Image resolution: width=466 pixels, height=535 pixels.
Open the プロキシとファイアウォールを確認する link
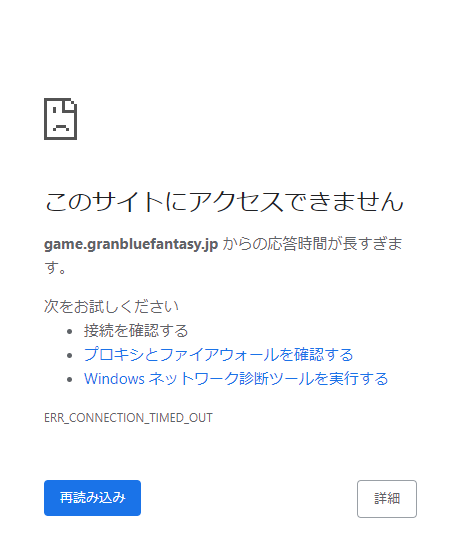(218, 355)
